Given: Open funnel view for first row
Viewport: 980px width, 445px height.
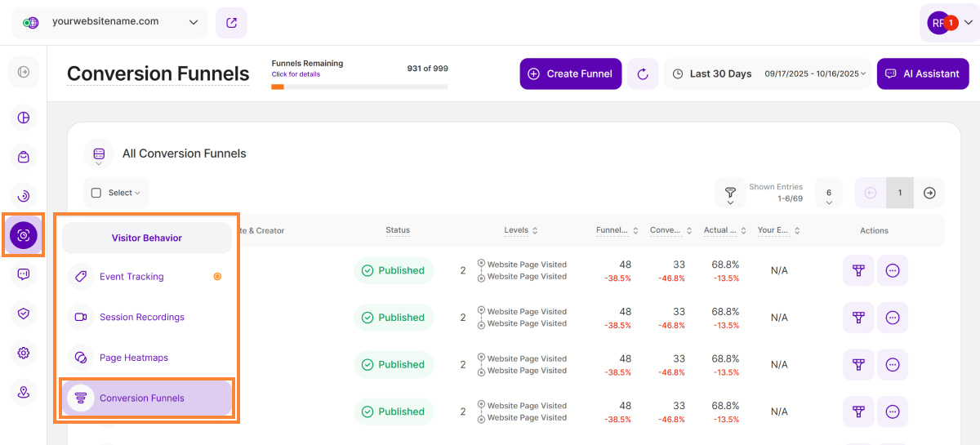Looking at the screenshot, I should click(x=858, y=270).
